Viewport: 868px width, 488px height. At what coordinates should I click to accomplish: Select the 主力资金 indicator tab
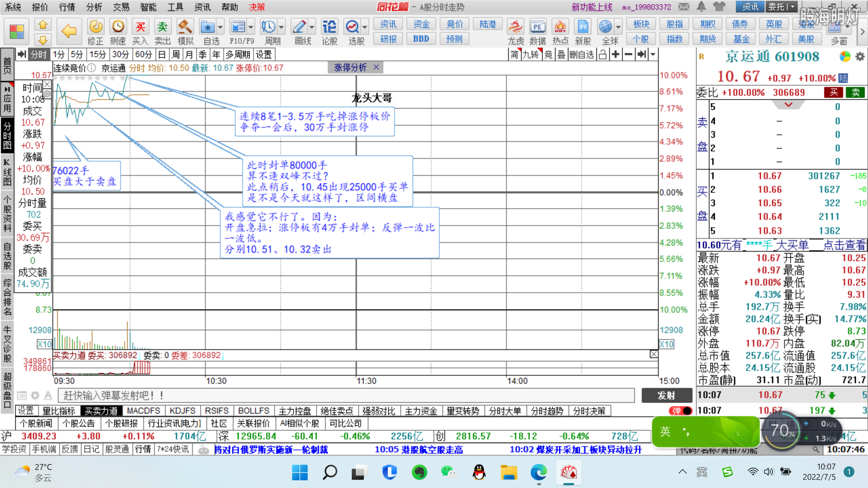(x=420, y=411)
